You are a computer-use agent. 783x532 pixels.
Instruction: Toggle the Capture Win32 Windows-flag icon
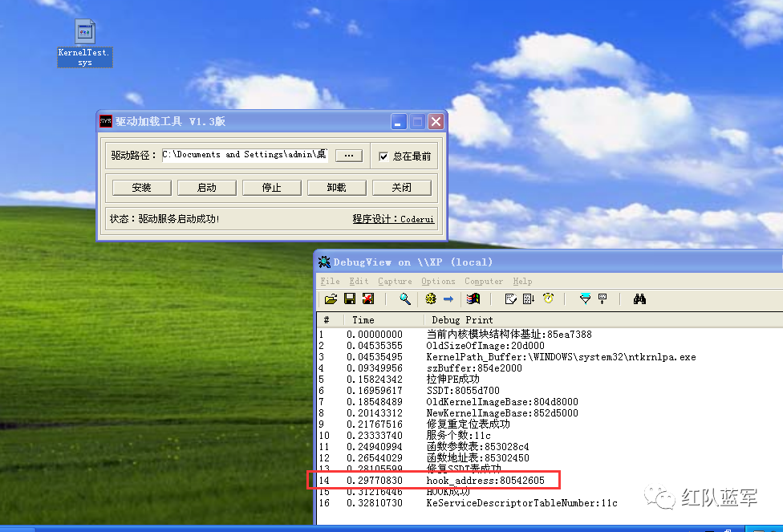[473, 298]
